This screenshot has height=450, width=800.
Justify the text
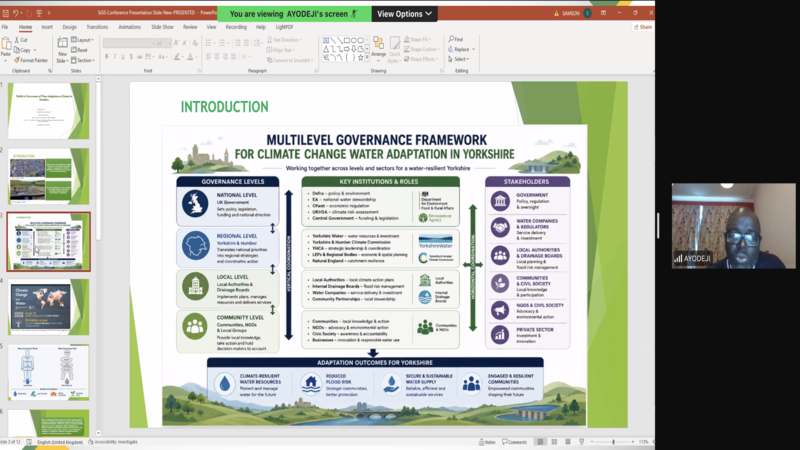pyautogui.click(x=233, y=57)
